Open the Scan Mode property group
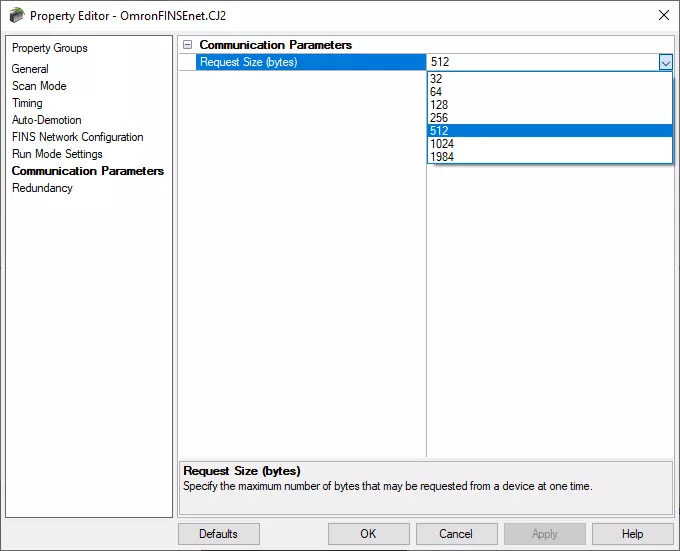The height and width of the screenshot is (551, 680). [39, 86]
